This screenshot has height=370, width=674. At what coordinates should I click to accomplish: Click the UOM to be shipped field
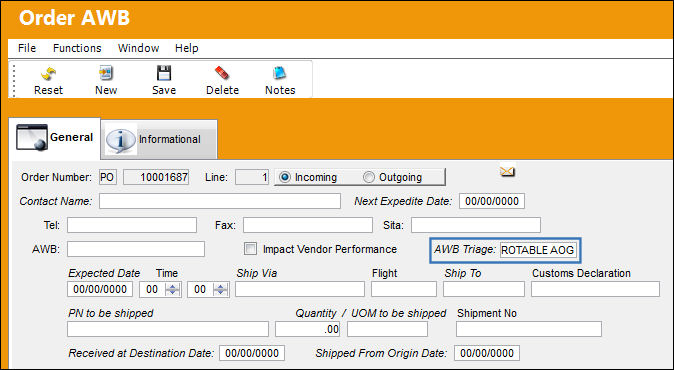(387, 329)
